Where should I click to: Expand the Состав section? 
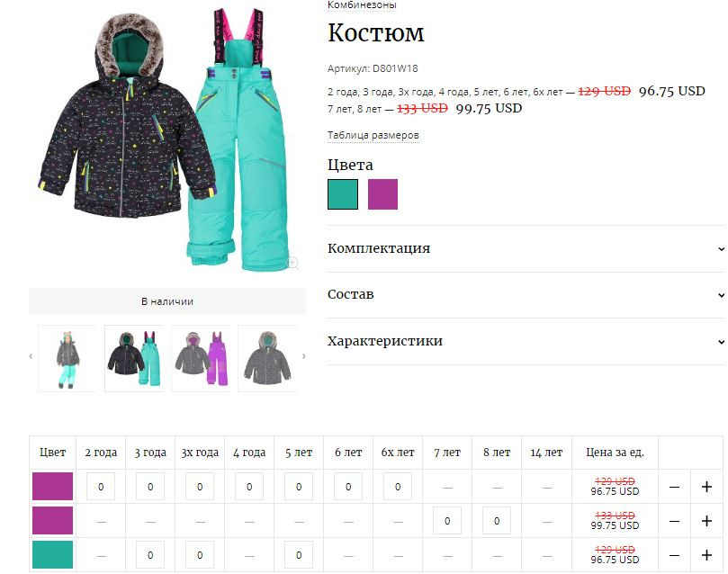point(526,295)
